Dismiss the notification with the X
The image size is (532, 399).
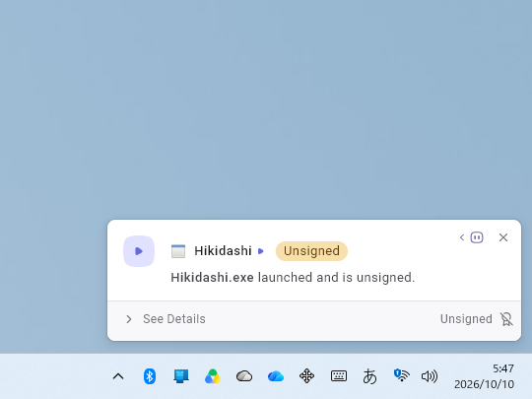(x=503, y=237)
